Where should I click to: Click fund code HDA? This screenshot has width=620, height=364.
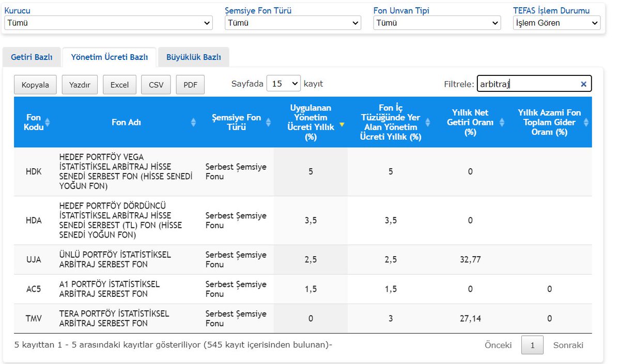coord(34,220)
